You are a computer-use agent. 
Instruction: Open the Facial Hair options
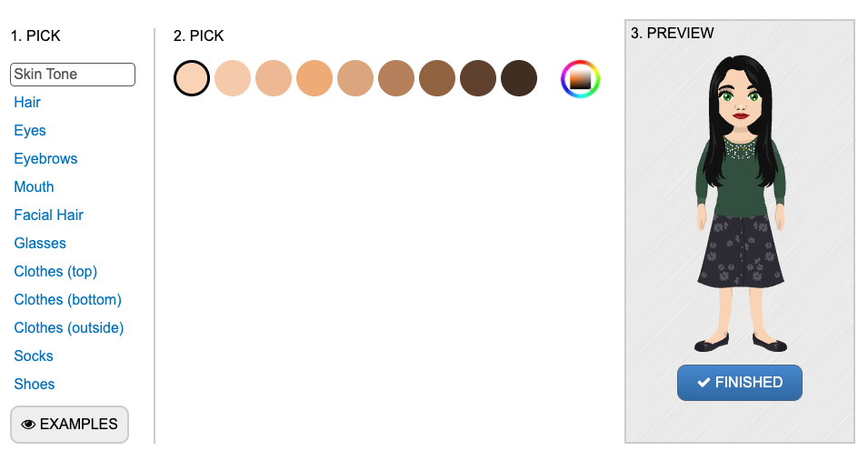49,215
